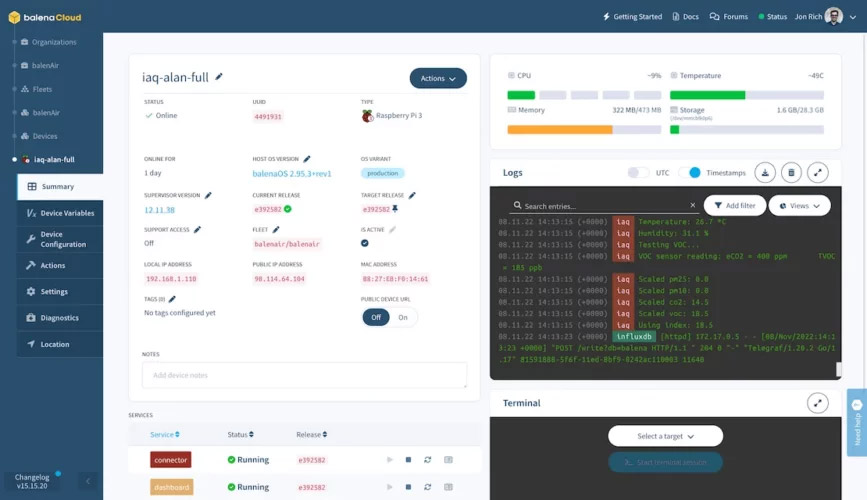
Task: Turn public device URL Off
Action: (x=376, y=317)
